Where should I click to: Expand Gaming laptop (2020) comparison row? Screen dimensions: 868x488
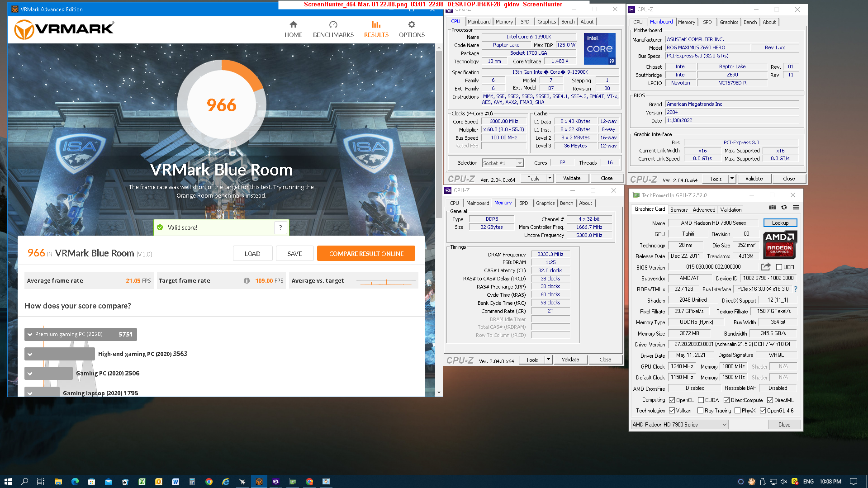pyautogui.click(x=30, y=393)
